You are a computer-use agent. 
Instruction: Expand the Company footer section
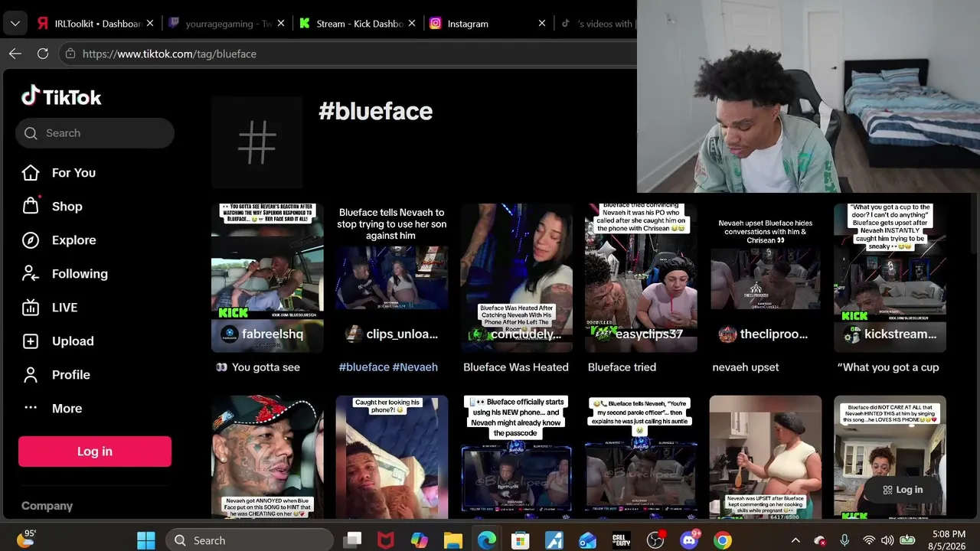(x=47, y=506)
